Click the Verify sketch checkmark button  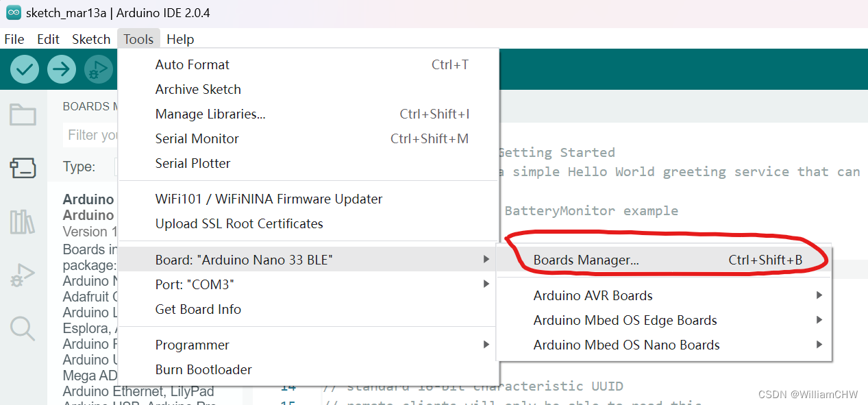click(x=25, y=69)
